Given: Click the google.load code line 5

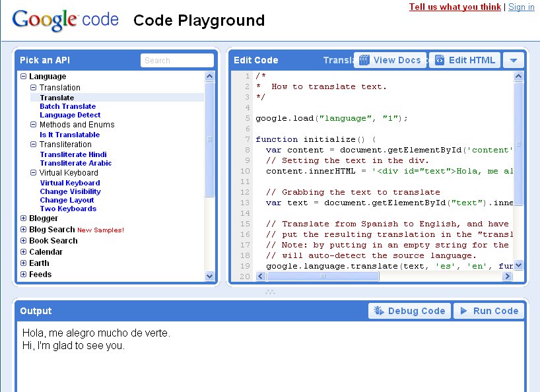Looking at the screenshot, I should pyautogui.click(x=331, y=118).
